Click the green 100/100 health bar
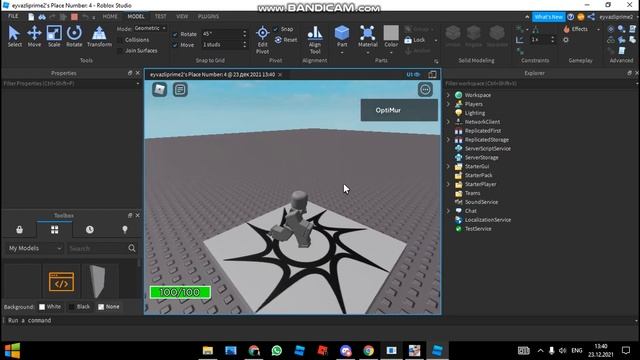 (x=180, y=292)
